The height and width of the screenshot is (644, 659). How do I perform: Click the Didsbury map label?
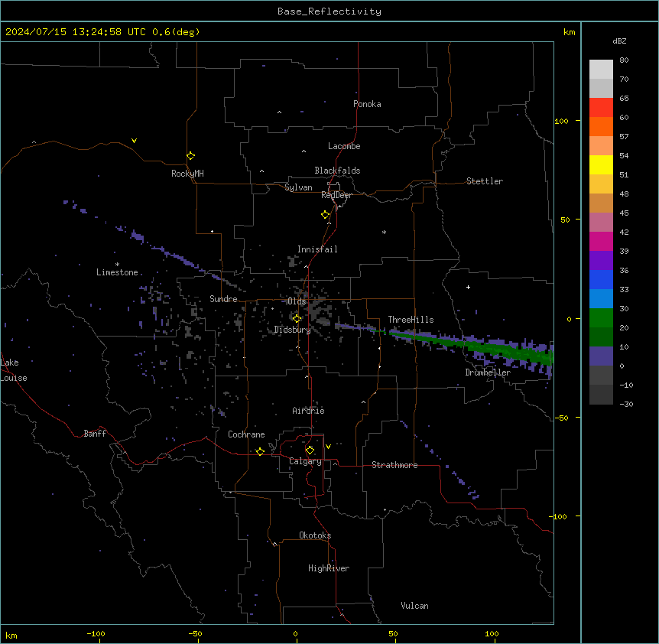click(293, 330)
